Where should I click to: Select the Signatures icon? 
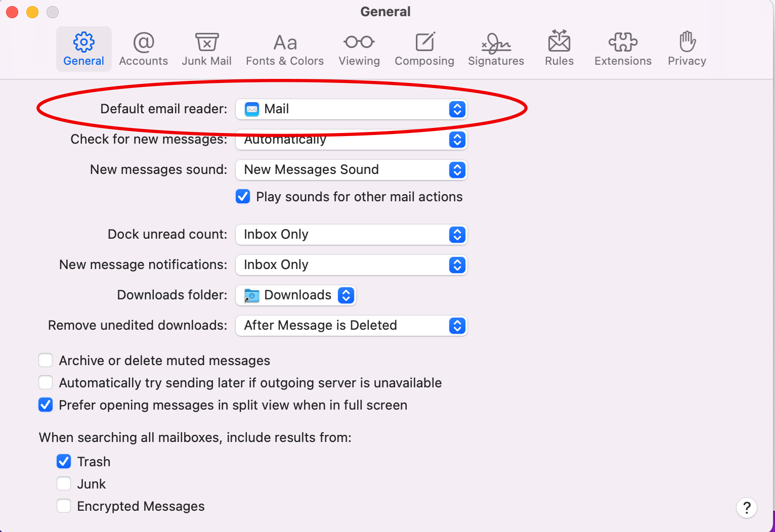coord(496,43)
